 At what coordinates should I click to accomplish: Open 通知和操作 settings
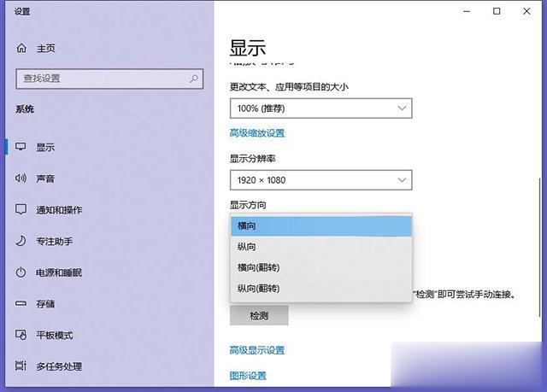[59, 210]
